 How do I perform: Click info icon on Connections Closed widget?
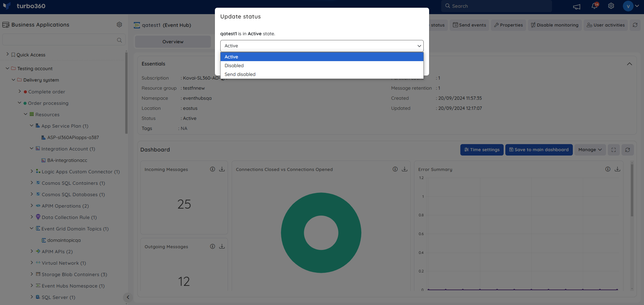pos(395,169)
